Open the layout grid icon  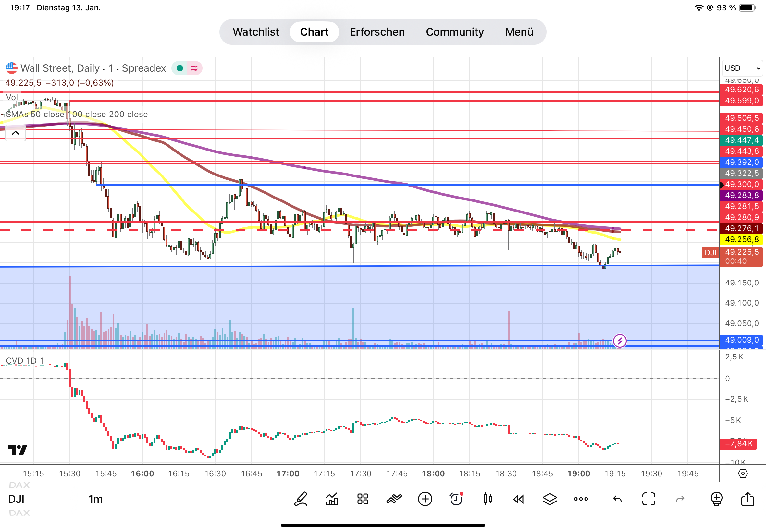point(363,499)
